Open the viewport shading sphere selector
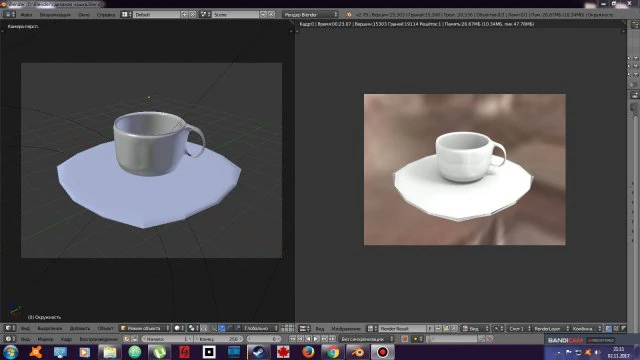640x360 pixels. (x=179, y=328)
